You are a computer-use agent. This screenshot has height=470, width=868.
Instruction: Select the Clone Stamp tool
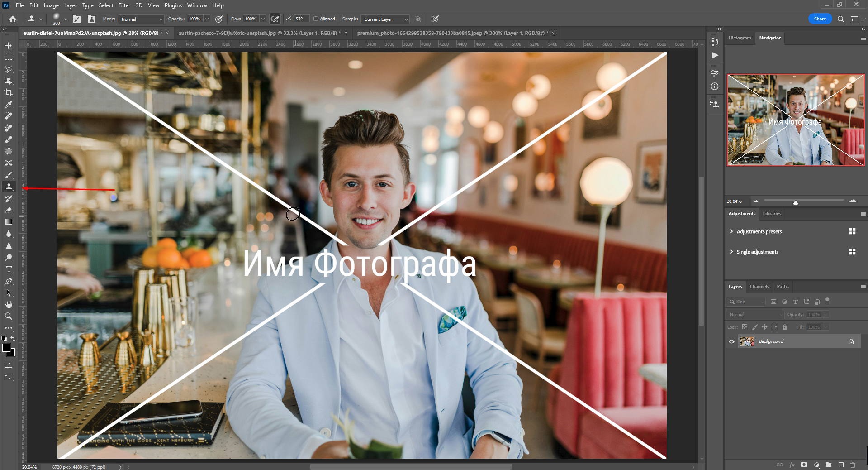8,187
